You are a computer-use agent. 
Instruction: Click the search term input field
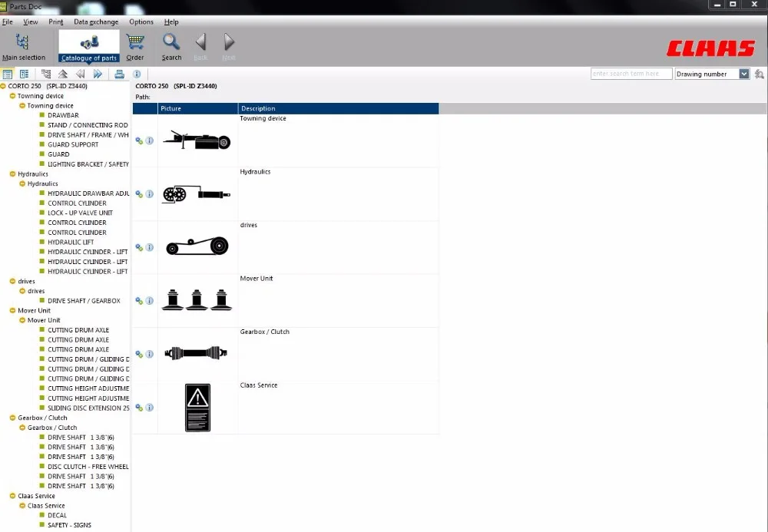click(631, 74)
